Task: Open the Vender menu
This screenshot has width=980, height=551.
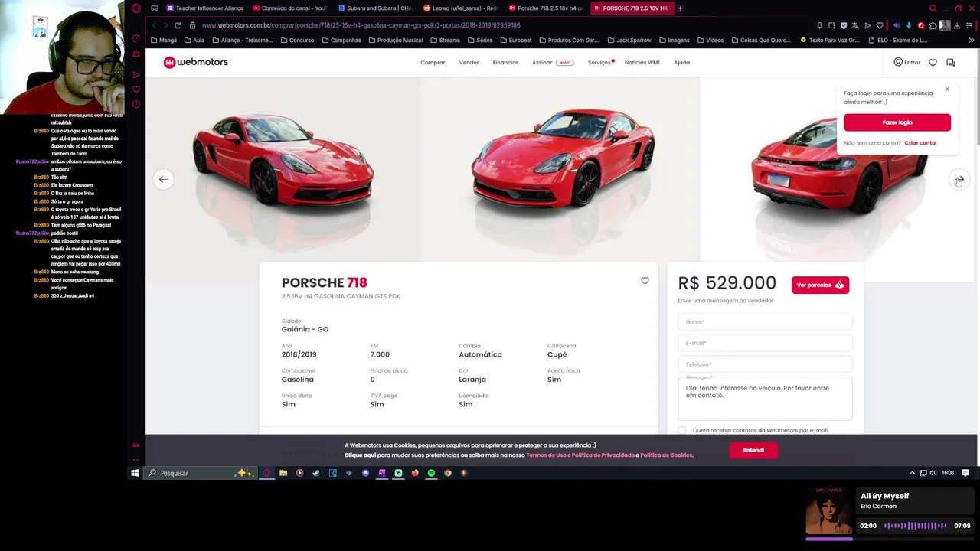Action: tap(469, 63)
